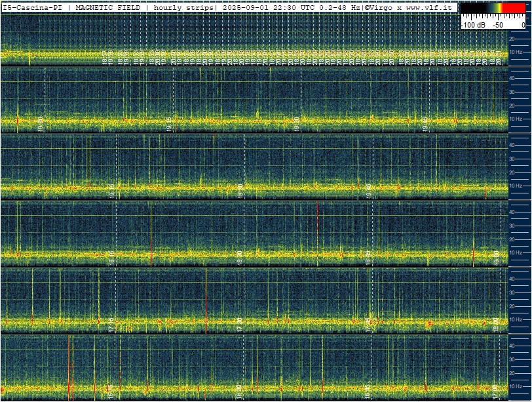Select the 16:45 time marker
This screenshot has height=402, width=532.
click(x=368, y=392)
